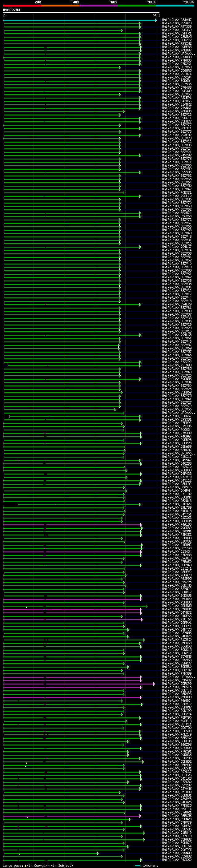Open hit UniRef100_A9T3G9

[x=177, y=26]
